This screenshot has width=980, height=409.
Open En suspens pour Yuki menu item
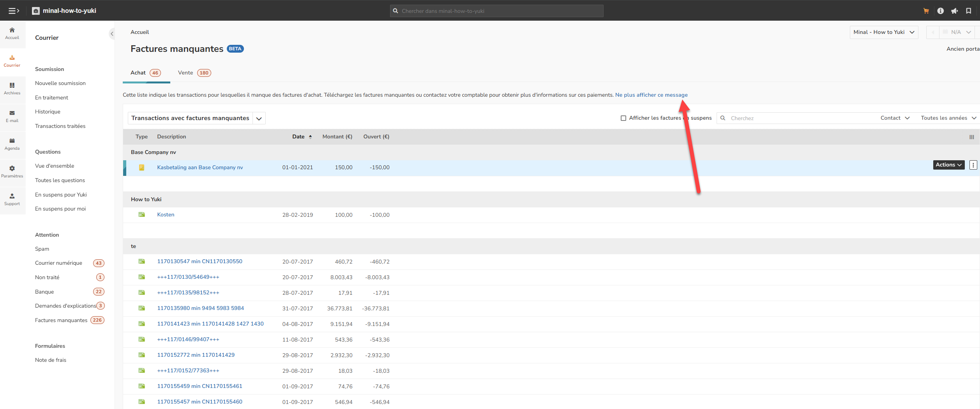[61, 195]
